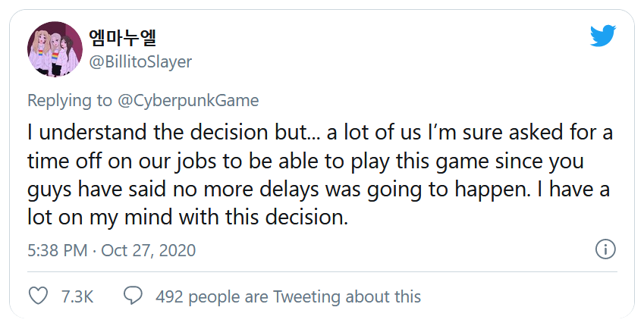Click the 5:38 PM time
This screenshot has width=644, height=326.
(x=57, y=250)
